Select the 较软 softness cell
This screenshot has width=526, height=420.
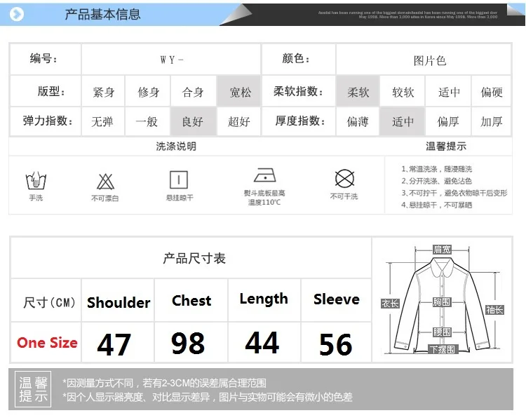pyautogui.click(x=403, y=92)
